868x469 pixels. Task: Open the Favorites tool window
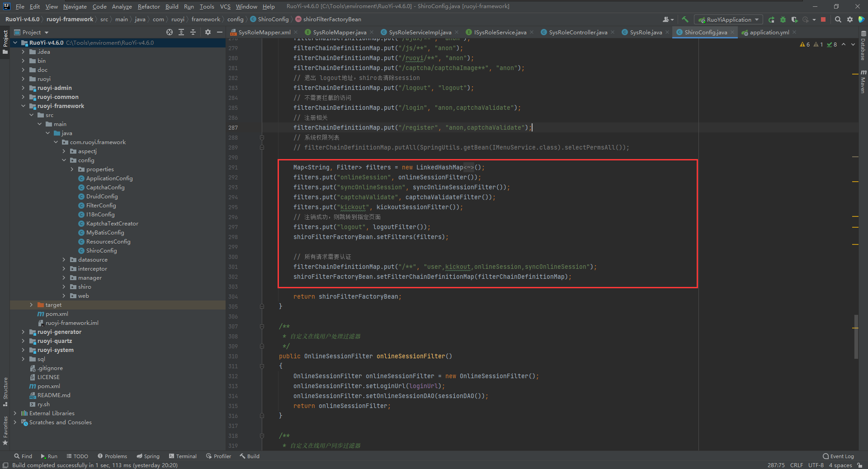click(x=5, y=431)
